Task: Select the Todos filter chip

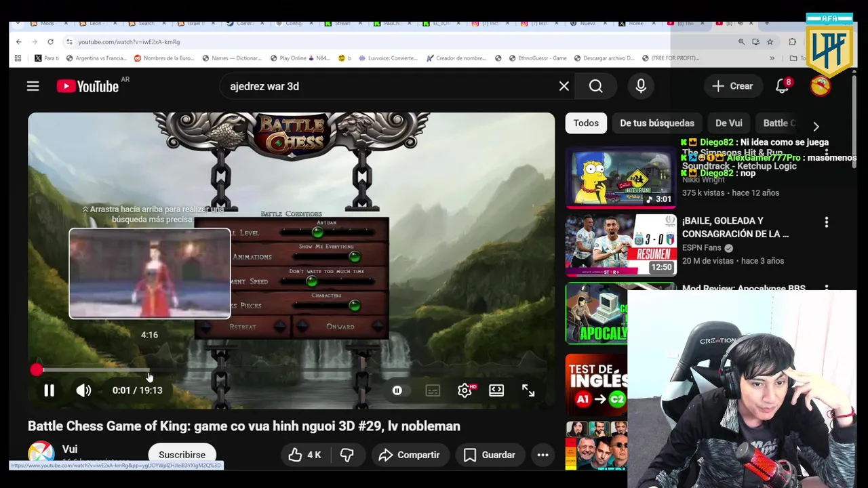Action: click(x=586, y=123)
